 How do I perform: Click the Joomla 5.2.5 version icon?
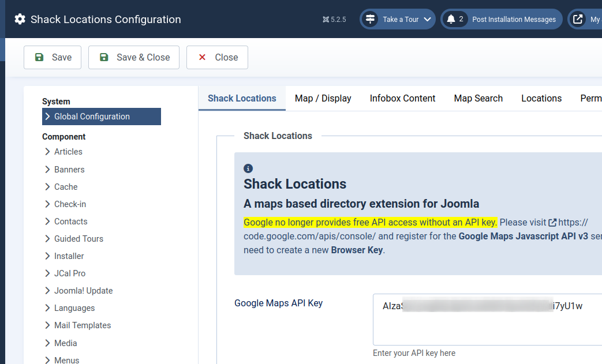pos(326,20)
